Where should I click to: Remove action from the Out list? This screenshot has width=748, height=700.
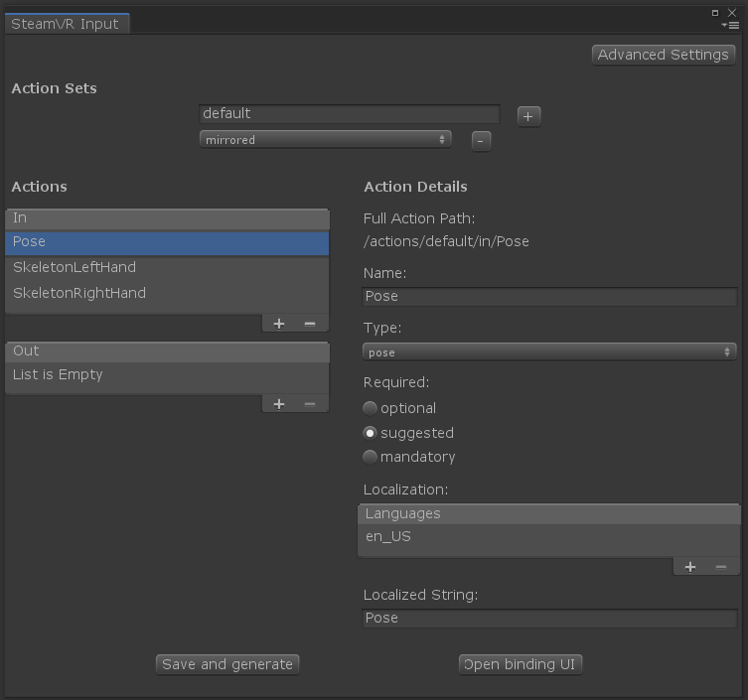pos(310,404)
